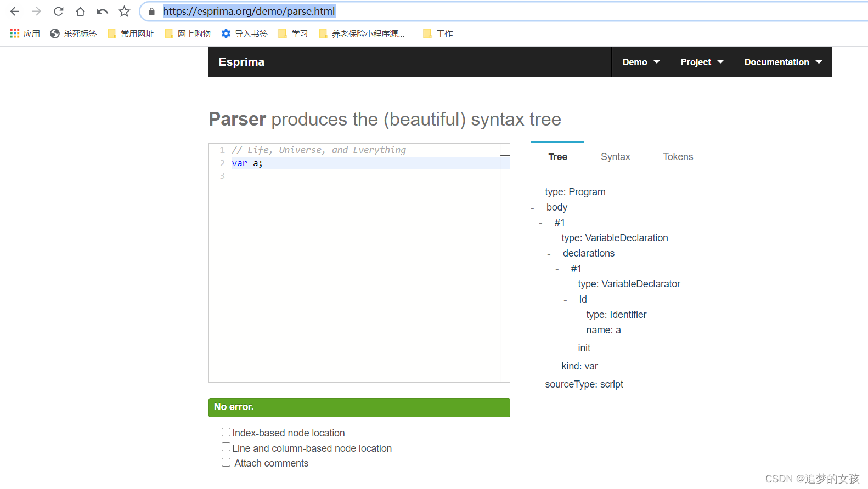The width and height of the screenshot is (868, 489).
Task: Click the Parser page heading
Action: (385, 119)
